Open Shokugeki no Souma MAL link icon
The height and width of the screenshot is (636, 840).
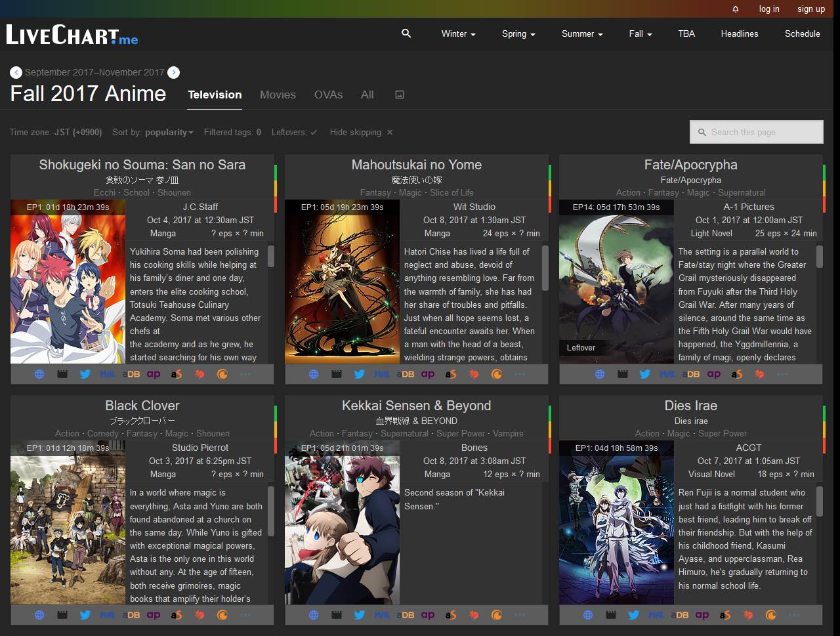108,374
